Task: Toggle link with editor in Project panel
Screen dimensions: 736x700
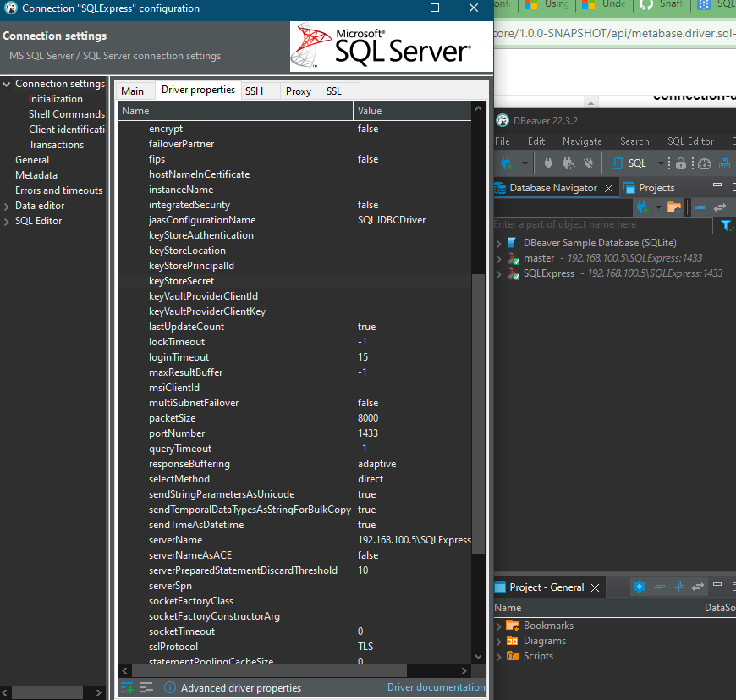Action: pyautogui.click(x=698, y=587)
